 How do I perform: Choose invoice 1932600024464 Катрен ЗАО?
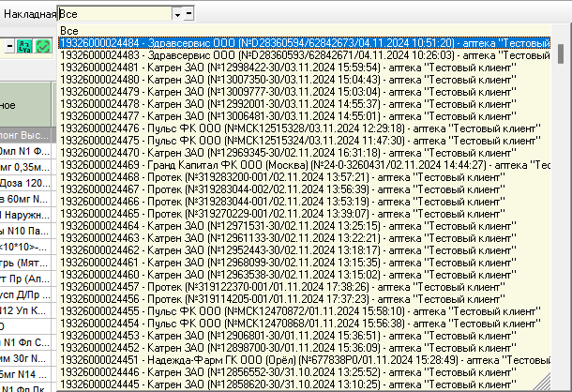pyautogui.click(x=304, y=226)
